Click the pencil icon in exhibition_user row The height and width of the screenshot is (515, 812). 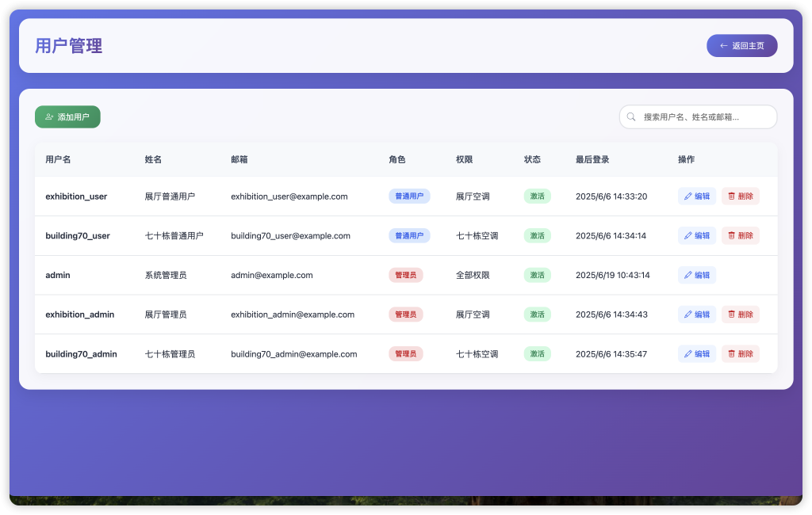pyautogui.click(x=688, y=196)
